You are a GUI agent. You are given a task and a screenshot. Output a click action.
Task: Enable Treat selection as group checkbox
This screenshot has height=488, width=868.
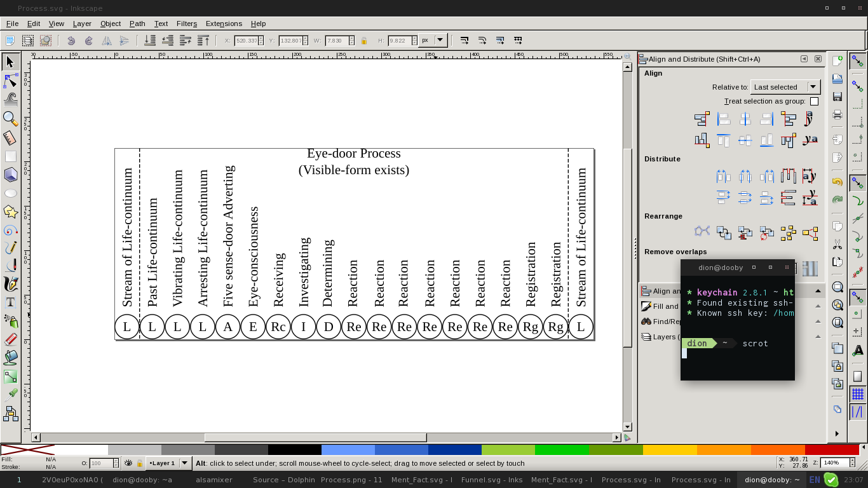tap(814, 102)
